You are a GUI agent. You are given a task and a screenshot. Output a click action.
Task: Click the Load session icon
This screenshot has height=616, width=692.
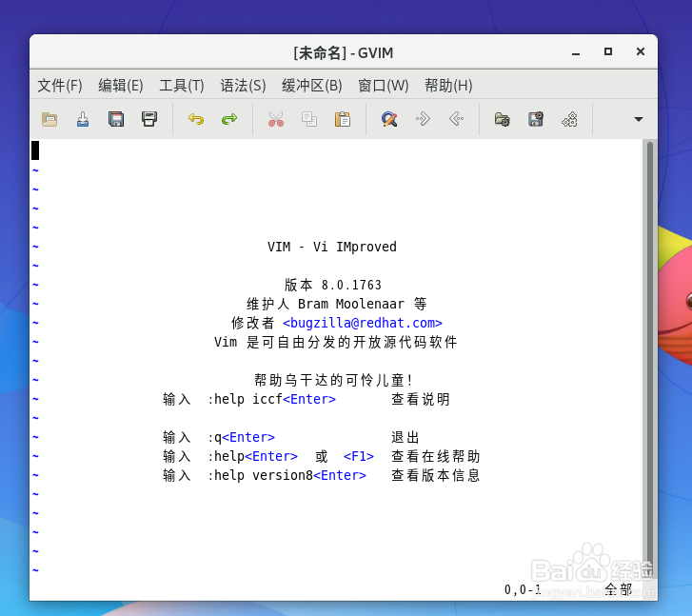503,119
